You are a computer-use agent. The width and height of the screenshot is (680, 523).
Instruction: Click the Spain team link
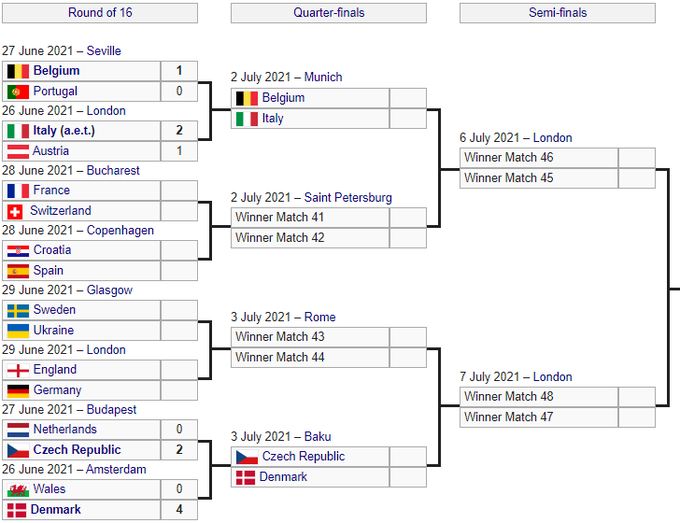point(48,271)
